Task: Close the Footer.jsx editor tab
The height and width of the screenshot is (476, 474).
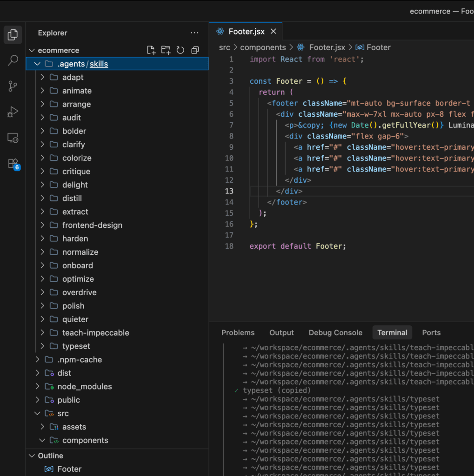Action: tap(274, 31)
